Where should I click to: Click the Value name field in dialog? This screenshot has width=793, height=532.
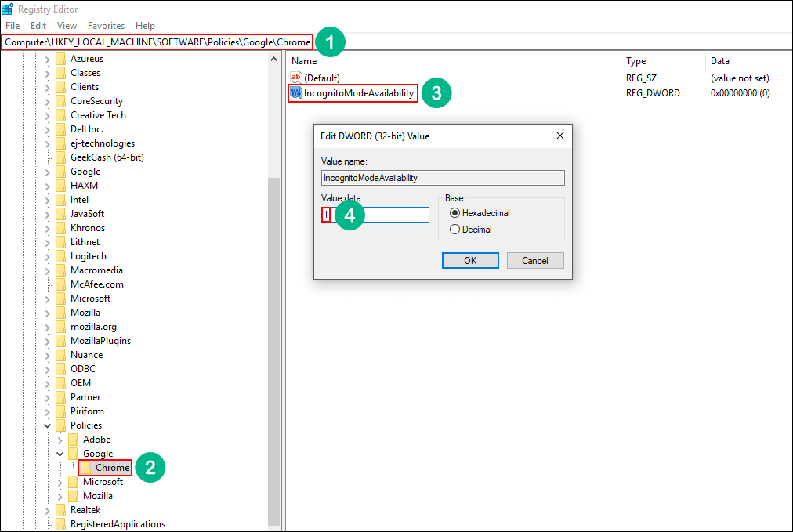[x=443, y=178]
